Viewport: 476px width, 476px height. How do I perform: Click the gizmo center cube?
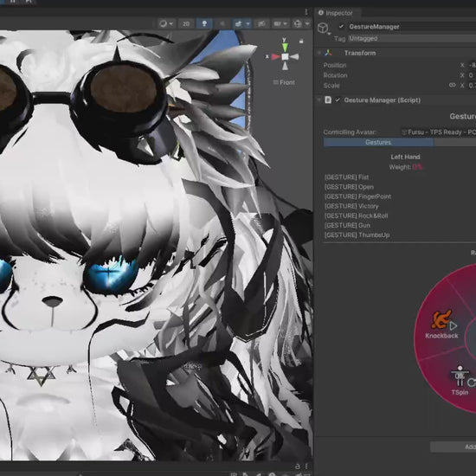285,57
